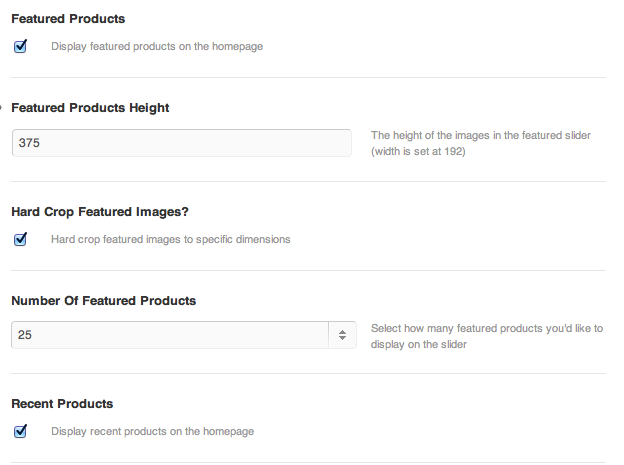Click the label Display featured products on the homepage
This screenshot has width=624, height=465.
(157, 46)
